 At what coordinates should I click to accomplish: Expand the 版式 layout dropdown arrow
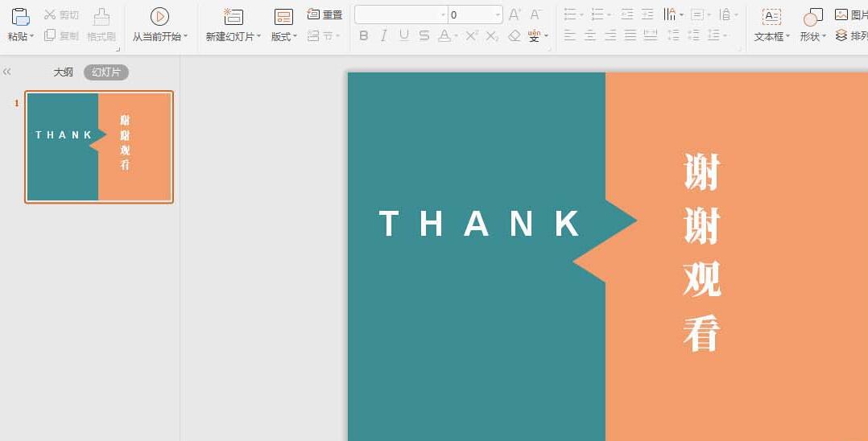point(295,36)
